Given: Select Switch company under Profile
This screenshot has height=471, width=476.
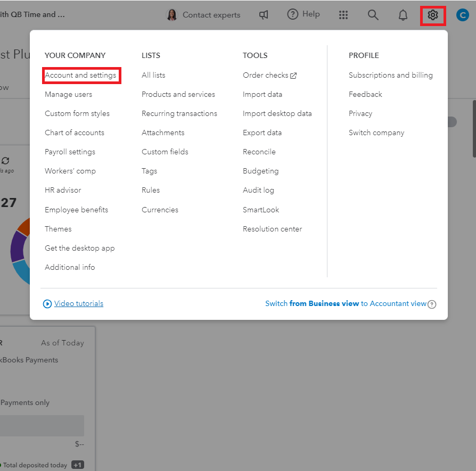Looking at the screenshot, I should click(x=376, y=133).
